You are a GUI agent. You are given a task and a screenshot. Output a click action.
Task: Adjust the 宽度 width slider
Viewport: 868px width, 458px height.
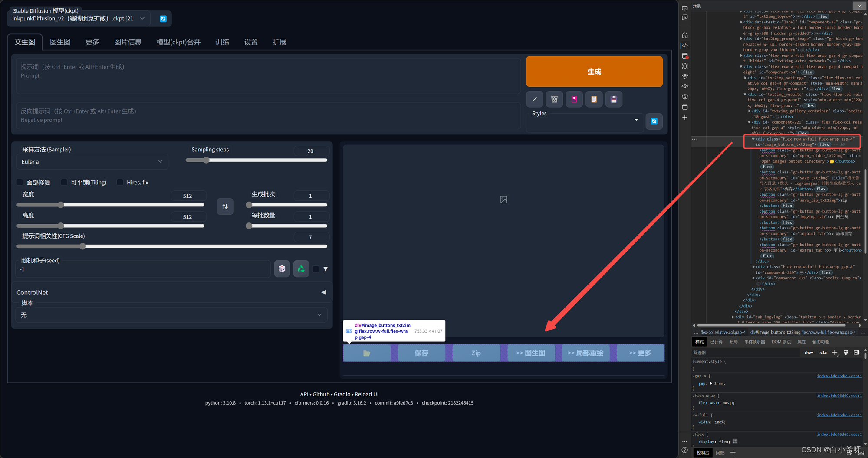pyautogui.click(x=110, y=205)
